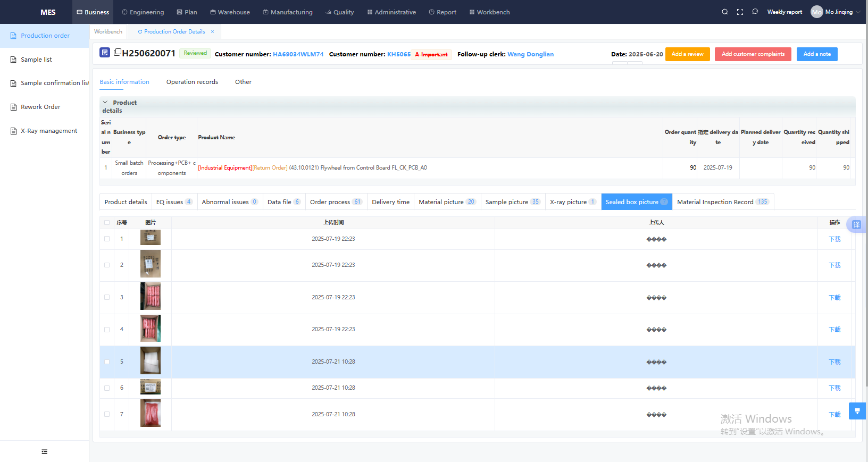Open the messages chat bubble icon
868x462 pixels.
[x=755, y=12]
